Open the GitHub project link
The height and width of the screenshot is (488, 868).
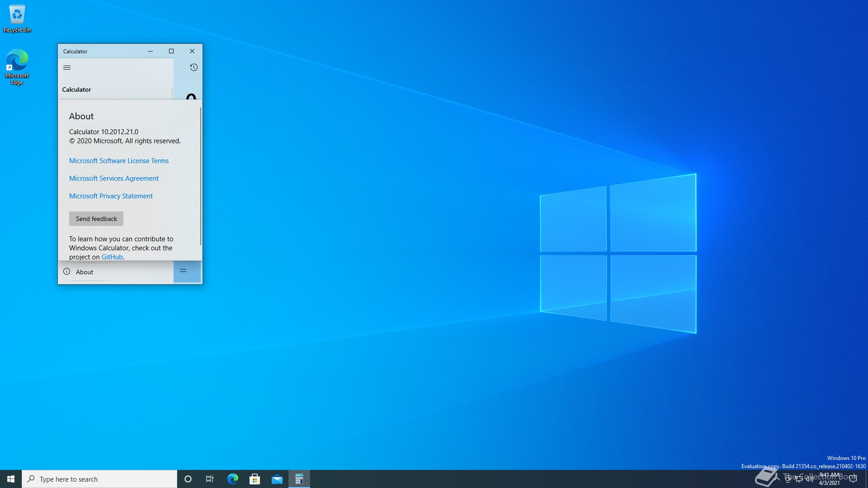point(112,257)
